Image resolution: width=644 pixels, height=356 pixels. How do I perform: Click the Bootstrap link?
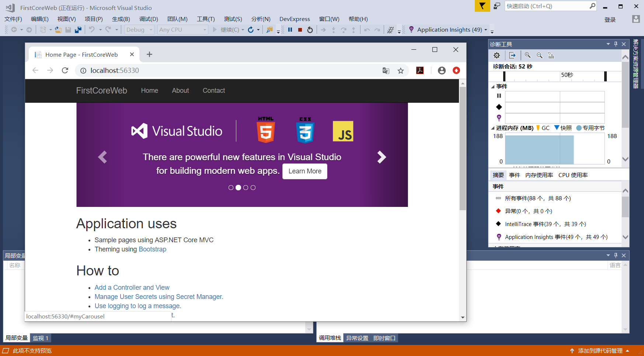click(x=153, y=249)
